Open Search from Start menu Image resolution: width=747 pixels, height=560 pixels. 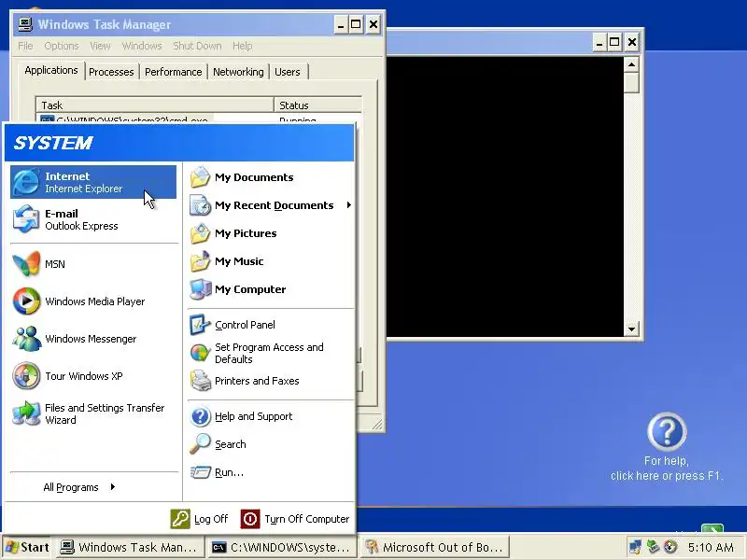point(271,444)
